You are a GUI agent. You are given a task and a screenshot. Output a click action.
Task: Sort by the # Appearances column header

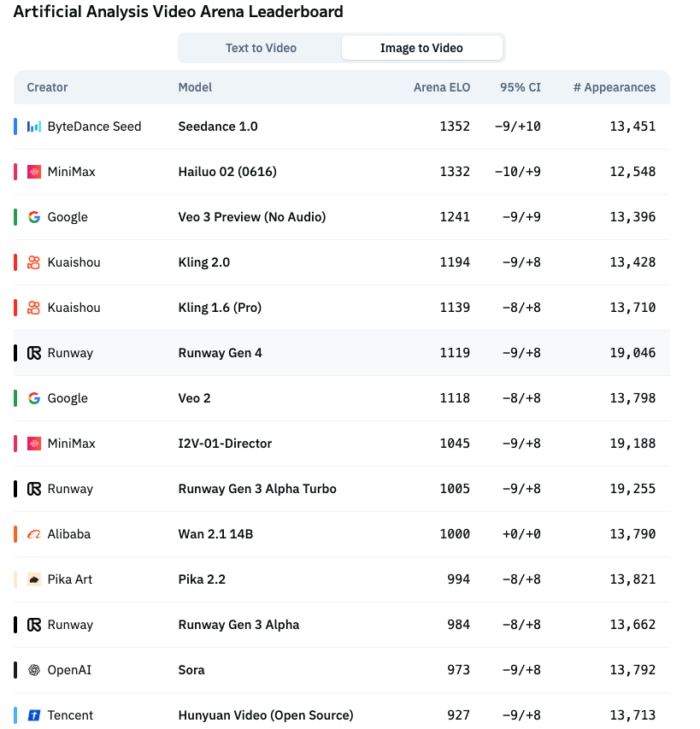pyautogui.click(x=614, y=87)
